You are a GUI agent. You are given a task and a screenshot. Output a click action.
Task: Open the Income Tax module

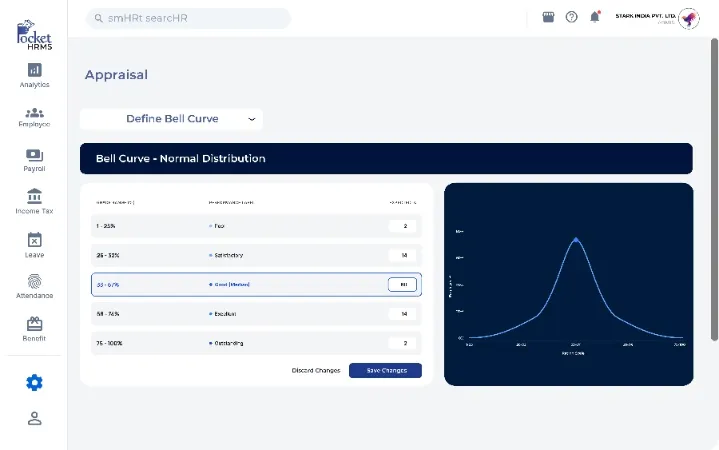(34, 201)
